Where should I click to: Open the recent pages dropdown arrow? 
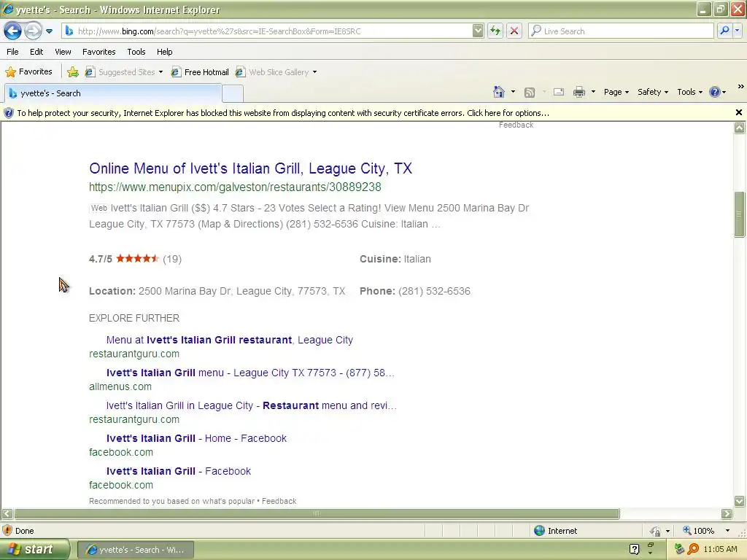point(49,31)
